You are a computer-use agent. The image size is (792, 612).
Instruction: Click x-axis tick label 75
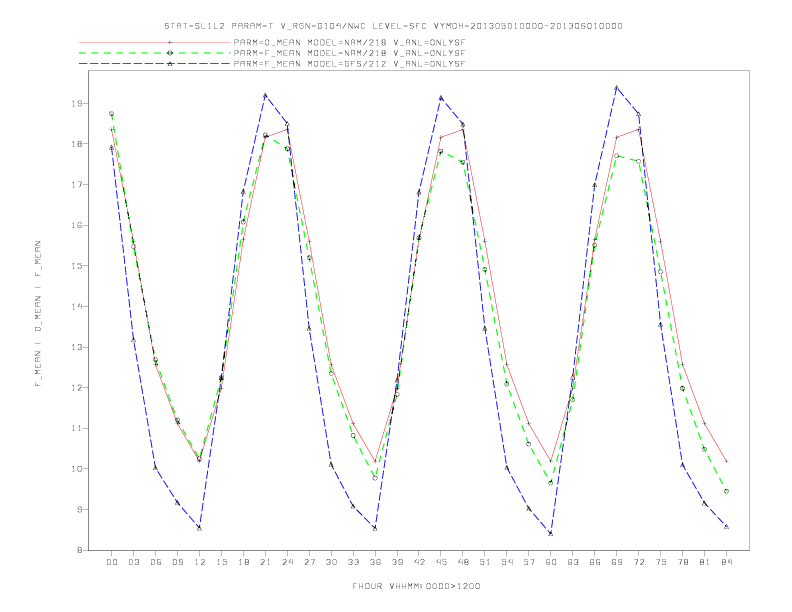tap(661, 562)
